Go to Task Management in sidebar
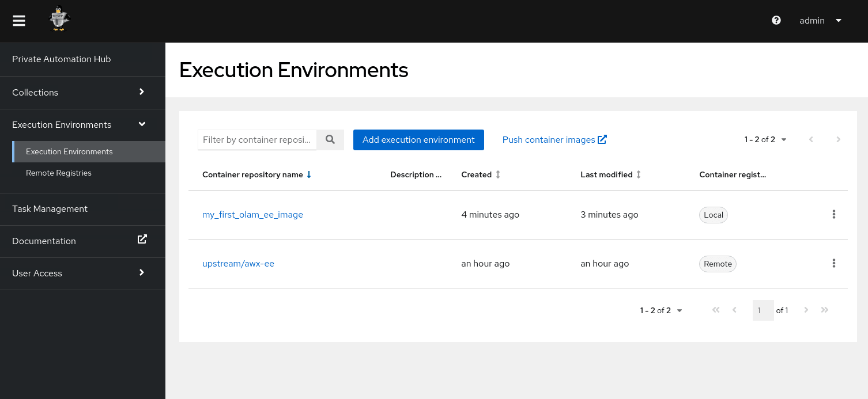The height and width of the screenshot is (399, 868). (x=50, y=209)
